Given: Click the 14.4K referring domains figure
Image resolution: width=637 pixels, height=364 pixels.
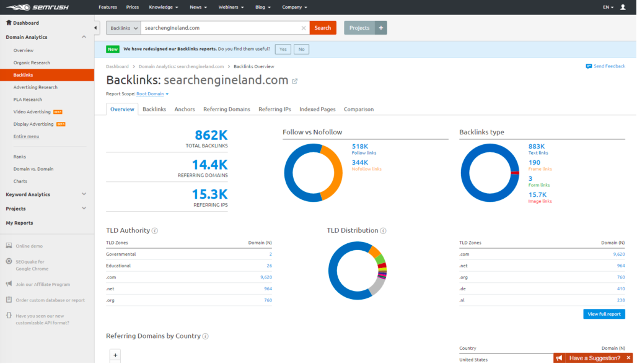Looking at the screenshot, I should [x=209, y=165].
